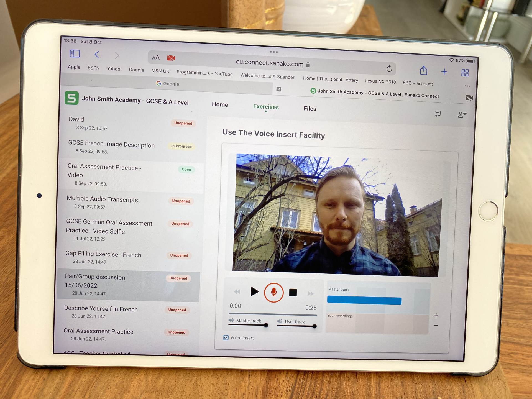The image size is (532, 399).
Task: Open the AA page settings menu
Action: pos(156,57)
